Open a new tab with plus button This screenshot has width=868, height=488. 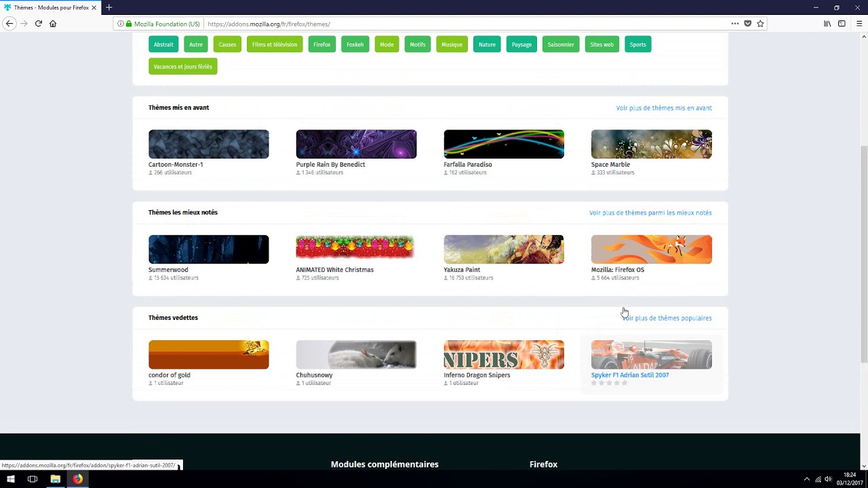pyautogui.click(x=108, y=7)
